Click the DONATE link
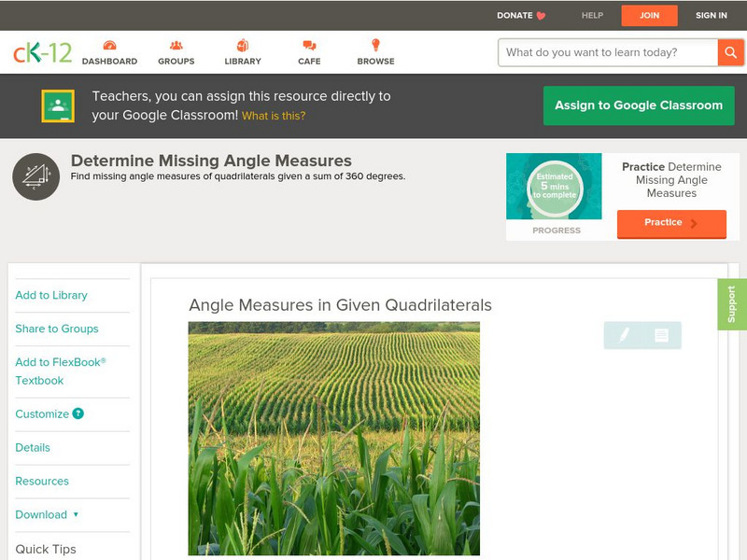This screenshot has width=747, height=560. (x=514, y=15)
